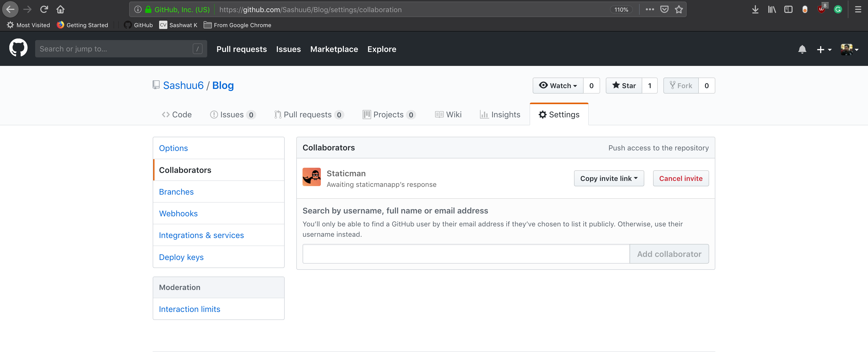Open GitHub notifications bell
This screenshot has height=352, width=868.
click(802, 49)
